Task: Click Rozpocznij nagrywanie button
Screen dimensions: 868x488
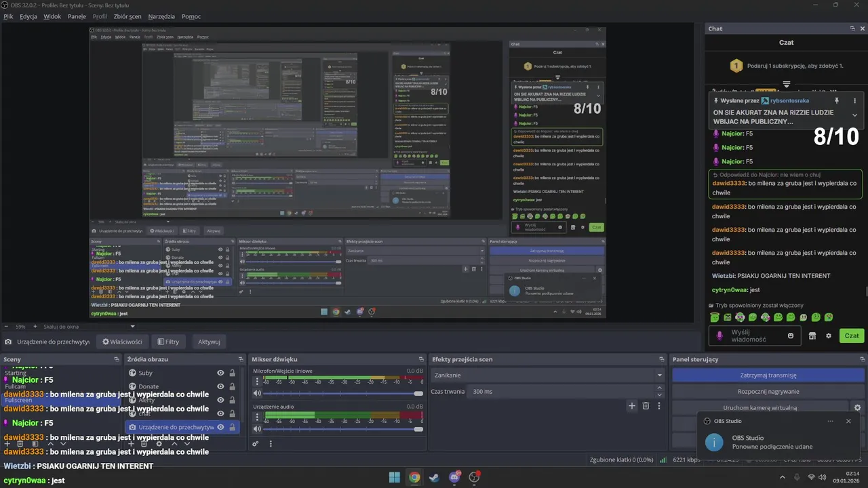Action: click(768, 391)
